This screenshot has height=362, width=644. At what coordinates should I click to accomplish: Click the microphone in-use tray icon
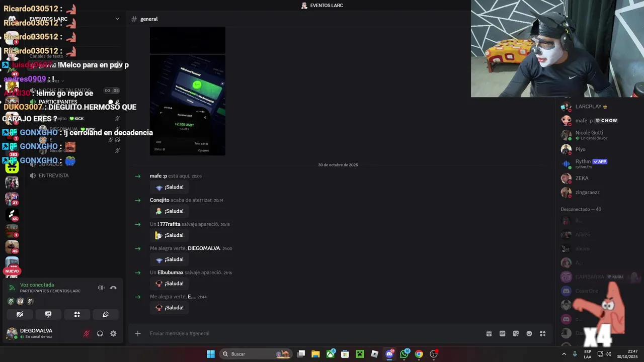575,354
